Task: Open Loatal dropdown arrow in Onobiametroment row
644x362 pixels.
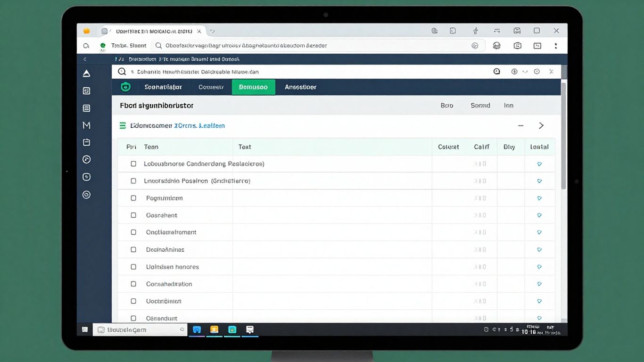Action: (539, 232)
